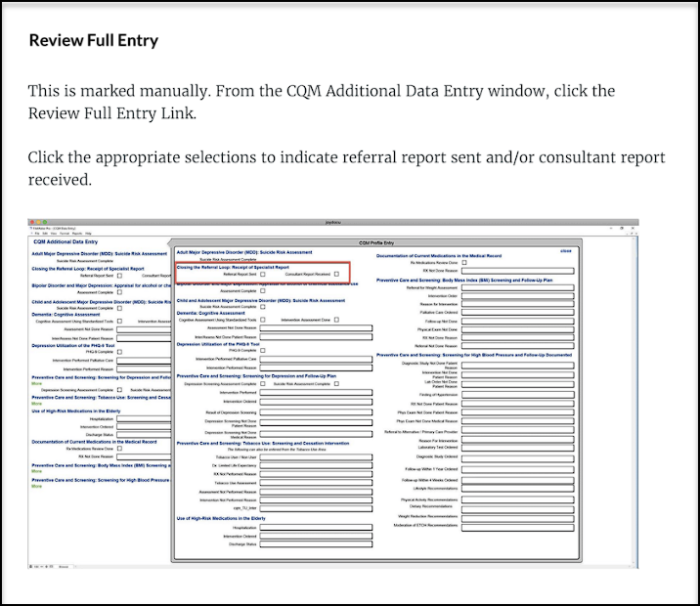This screenshot has height=606, width=700.
Task: Open More link under Body Mass Index heading
Action: pyautogui.click(x=36, y=472)
